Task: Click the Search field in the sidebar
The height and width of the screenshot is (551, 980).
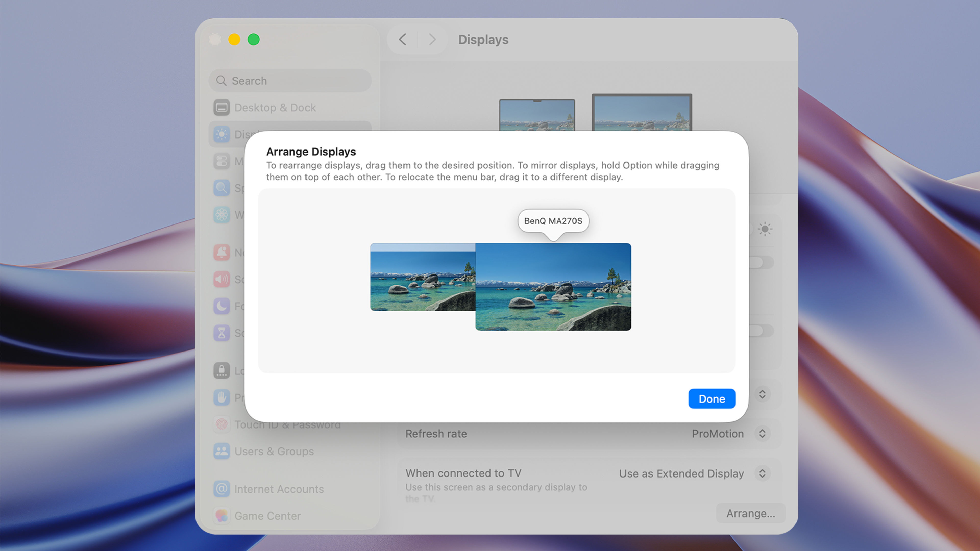Action: 290,81
